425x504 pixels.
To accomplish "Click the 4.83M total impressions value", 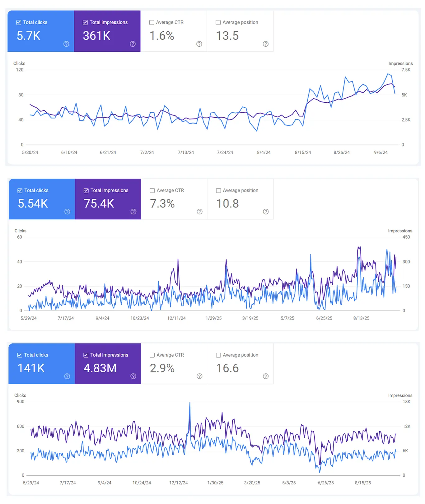I will coord(100,368).
